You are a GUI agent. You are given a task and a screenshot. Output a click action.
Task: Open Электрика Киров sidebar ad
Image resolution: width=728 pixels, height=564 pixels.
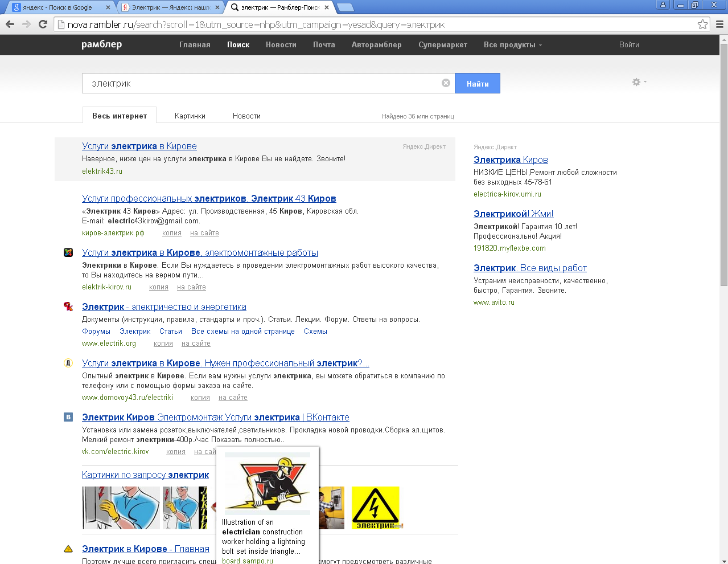pos(511,160)
